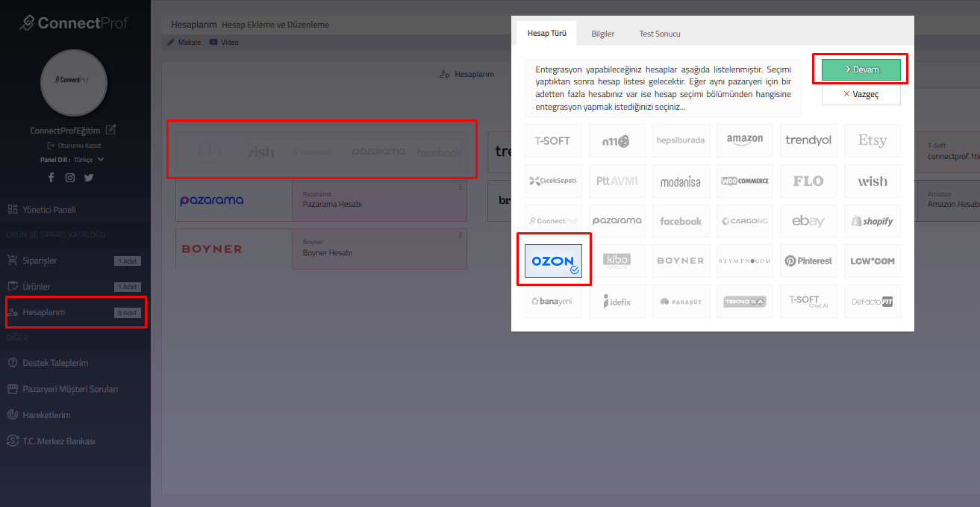This screenshot has width=980, height=507.
Task: Open the Pazarama Hesabı account card
Action: [321, 201]
